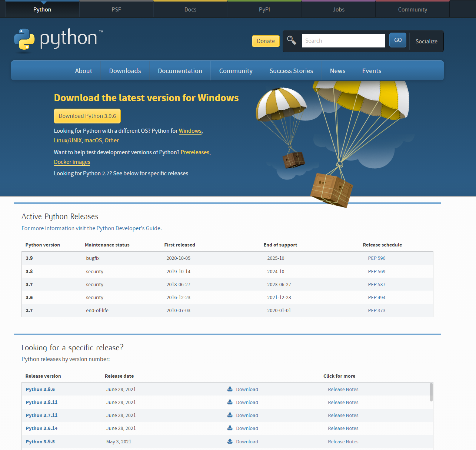Click the 3.9 version cell
Viewport: 476px width, 450px height.
[29, 258]
